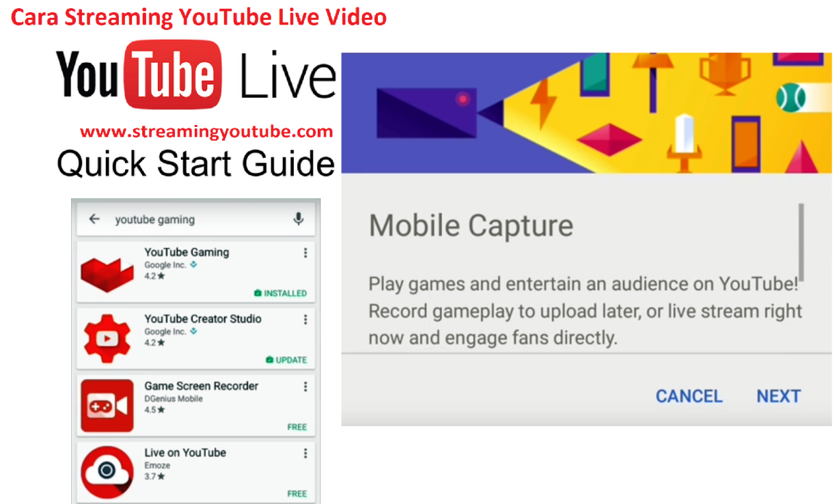Click the 'YouTube Gaming' app title
Screen dimensions: 839x504
[187, 252]
